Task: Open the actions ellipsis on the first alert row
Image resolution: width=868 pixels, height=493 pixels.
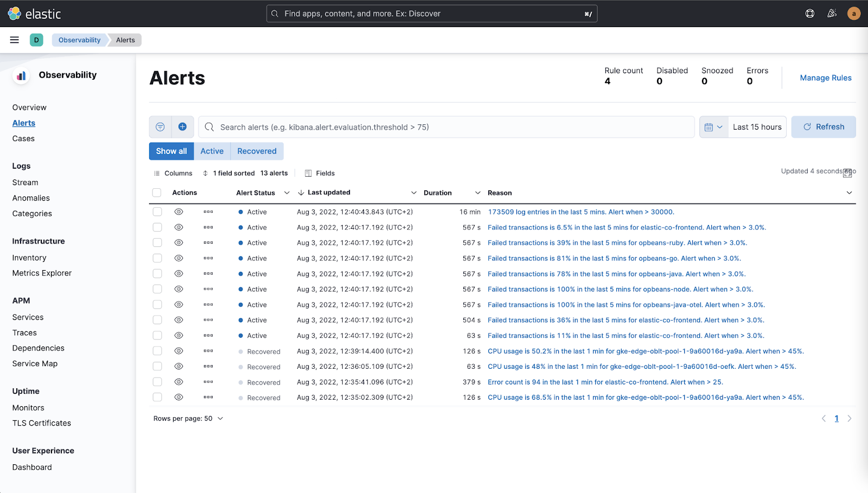Action: 208,212
